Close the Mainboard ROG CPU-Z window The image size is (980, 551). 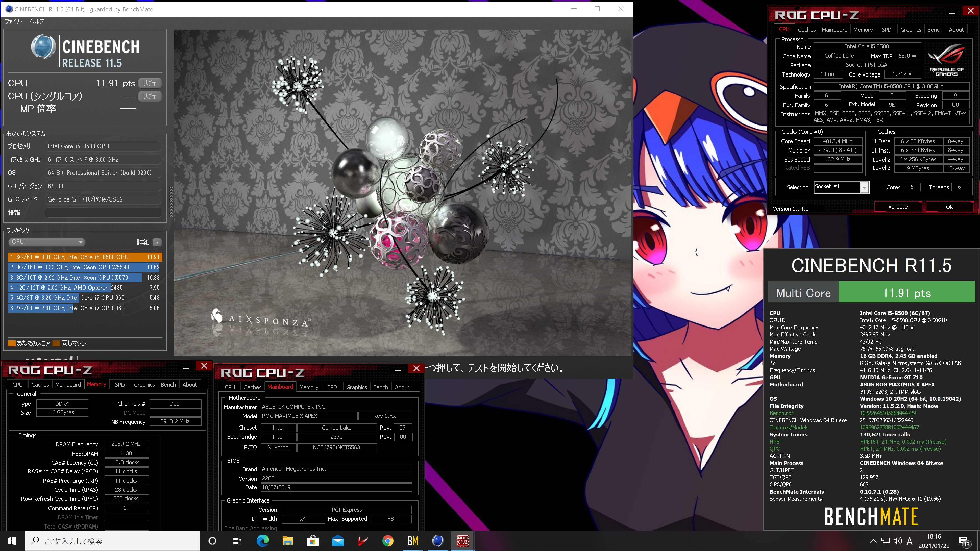pos(416,368)
